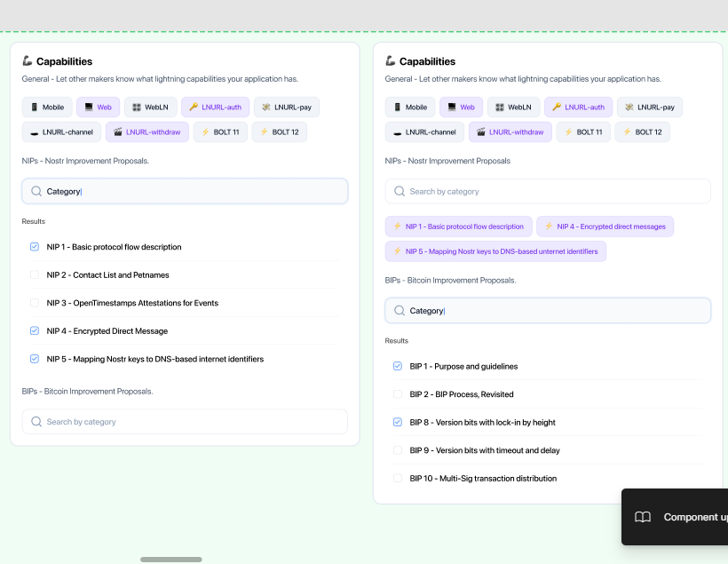
Task: Click magnifier icon in right NIPs search field
Action: [400, 192]
